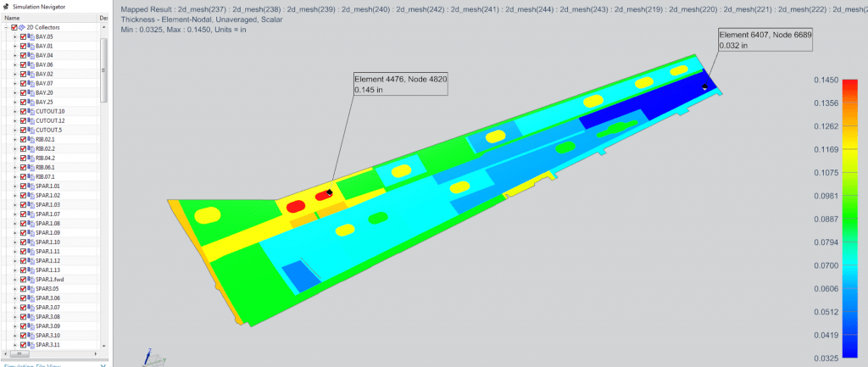Click the SPAR.3.11 collector icon
This screenshot has width=868, height=367.
point(31,344)
